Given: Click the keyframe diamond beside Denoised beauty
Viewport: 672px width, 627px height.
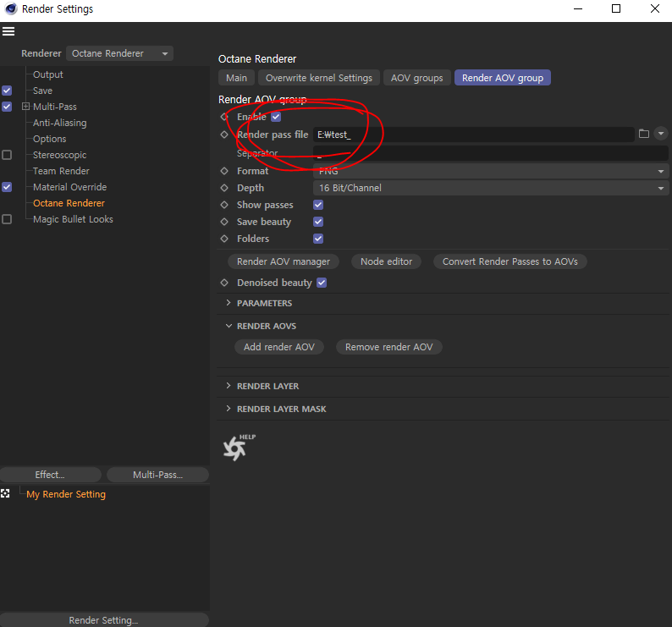Looking at the screenshot, I should click(224, 283).
